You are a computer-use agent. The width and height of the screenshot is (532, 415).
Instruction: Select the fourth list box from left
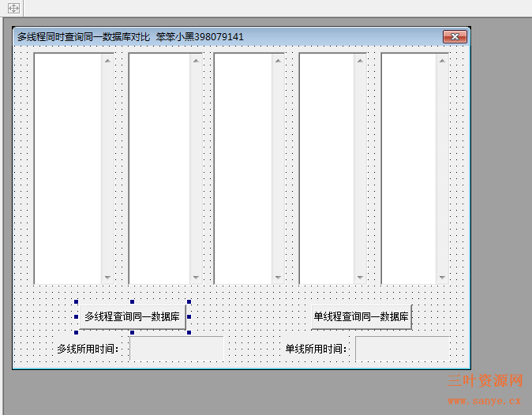tap(332, 169)
